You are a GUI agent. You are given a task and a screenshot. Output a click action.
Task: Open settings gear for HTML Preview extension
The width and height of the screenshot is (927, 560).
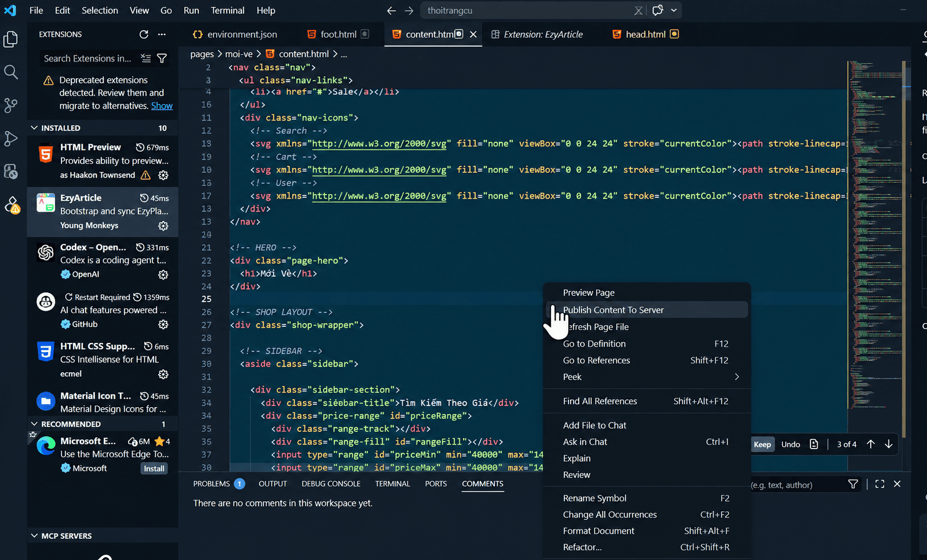tap(163, 175)
